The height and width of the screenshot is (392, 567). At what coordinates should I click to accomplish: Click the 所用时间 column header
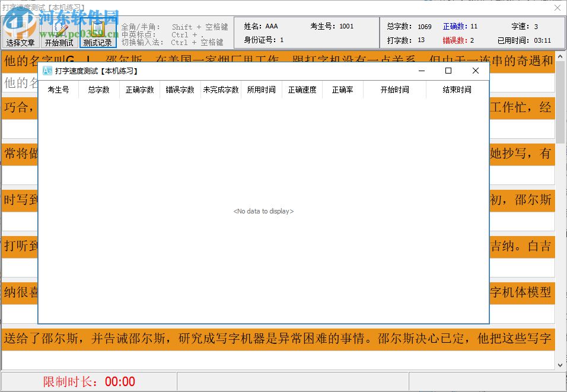click(261, 90)
